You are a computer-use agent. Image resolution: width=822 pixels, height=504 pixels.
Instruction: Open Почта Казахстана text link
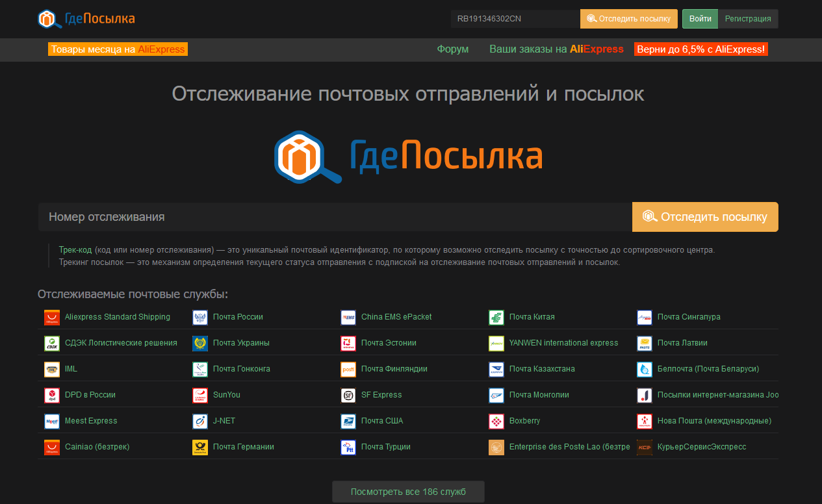[542, 369]
